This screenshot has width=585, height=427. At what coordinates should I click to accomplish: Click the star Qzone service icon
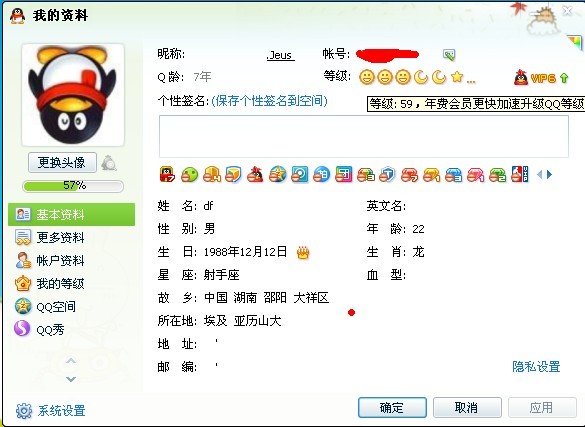coord(278,175)
